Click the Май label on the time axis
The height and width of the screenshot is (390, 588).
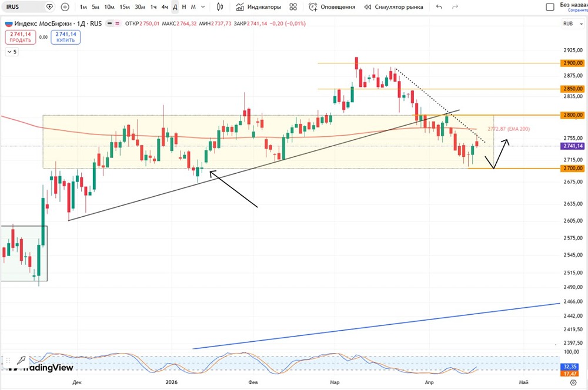coord(523,382)
